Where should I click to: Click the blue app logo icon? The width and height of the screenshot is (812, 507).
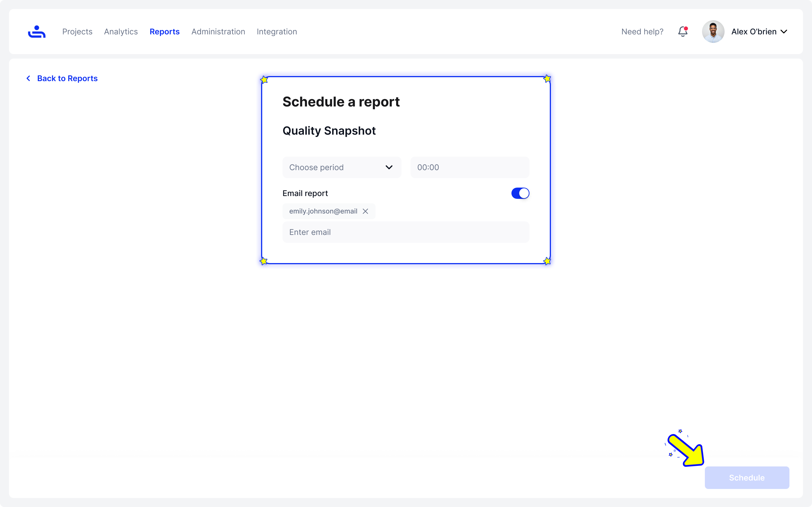(x=37, y=32)
